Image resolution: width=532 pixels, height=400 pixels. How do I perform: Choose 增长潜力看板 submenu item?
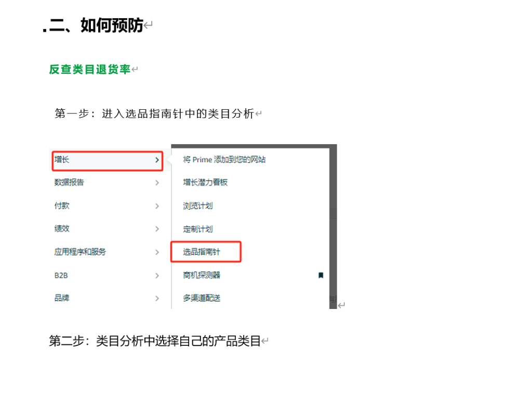tap(205, 183)
